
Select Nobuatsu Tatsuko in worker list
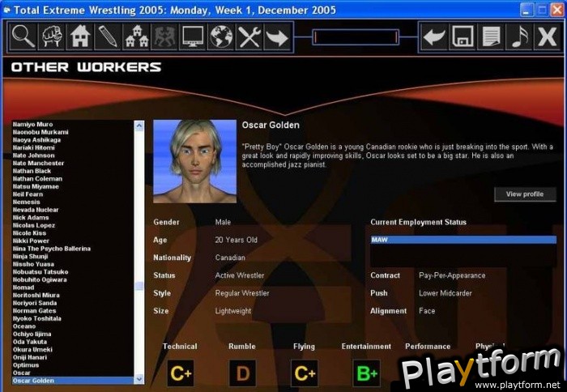pyautogui.click(x=73, y=272)
